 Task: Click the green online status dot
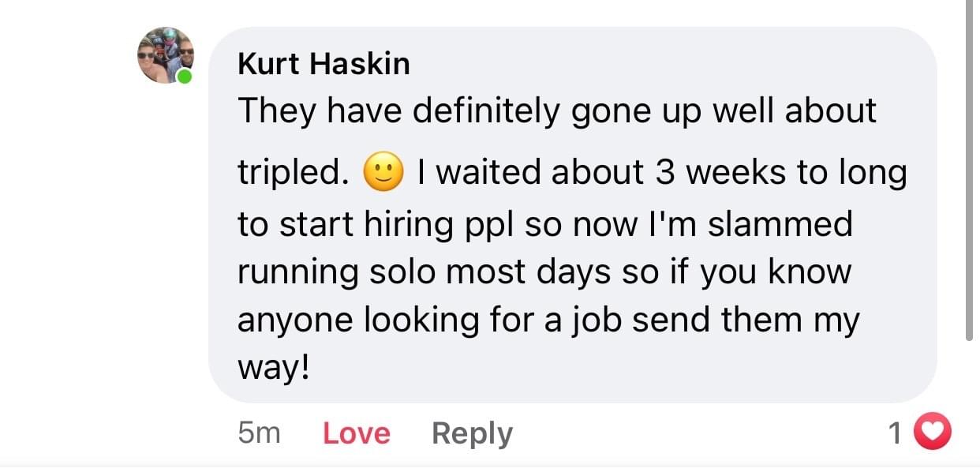coord(185,77)
